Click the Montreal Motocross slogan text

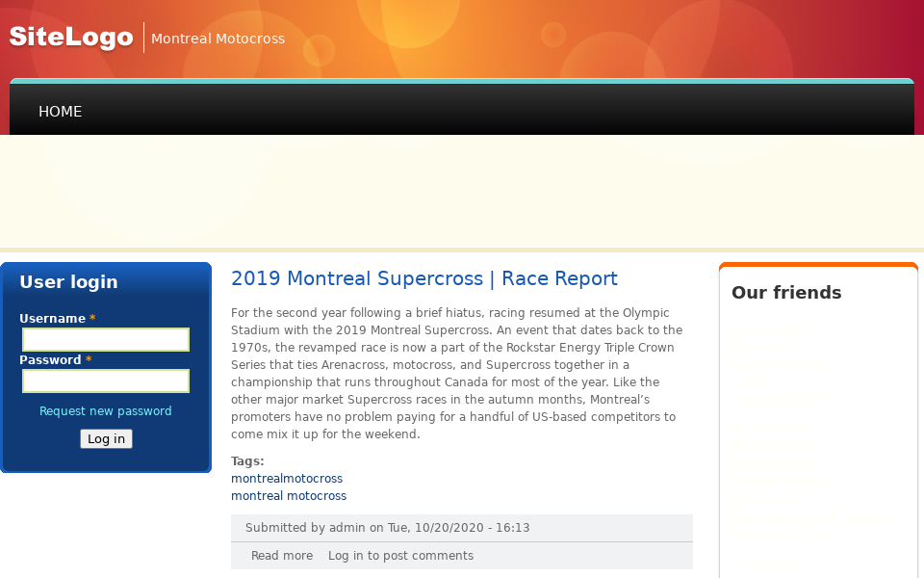pos(218,39)
